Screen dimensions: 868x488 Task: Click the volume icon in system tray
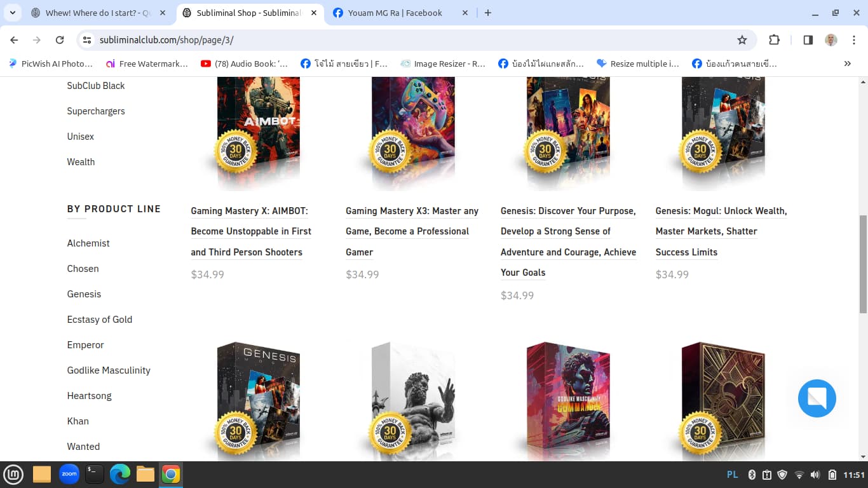coord(815,475)
